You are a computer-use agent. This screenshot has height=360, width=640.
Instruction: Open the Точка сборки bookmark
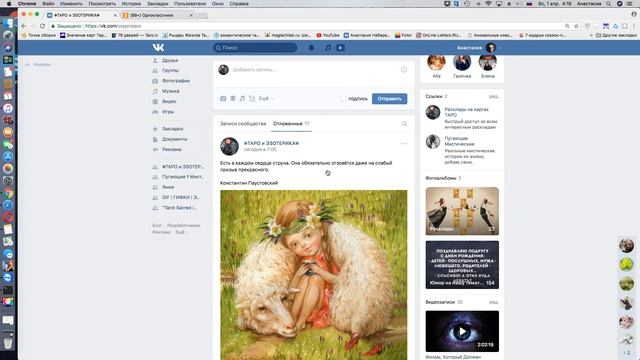click(38, 36)
